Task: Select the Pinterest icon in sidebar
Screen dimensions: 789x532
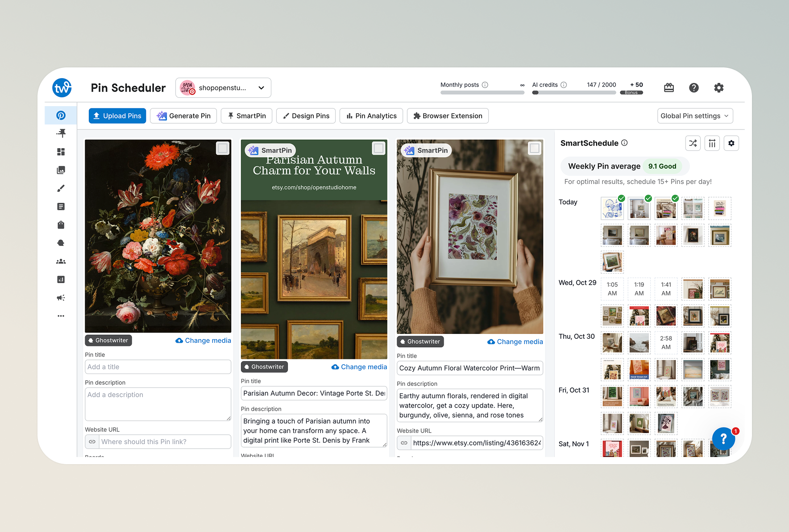Action: click(61, 115)
